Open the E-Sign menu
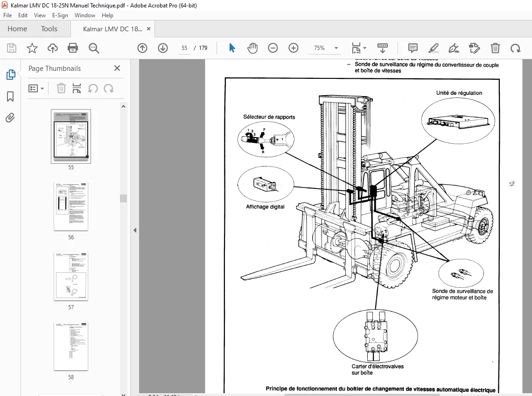 pyautogui.click(x=60, y=15)
